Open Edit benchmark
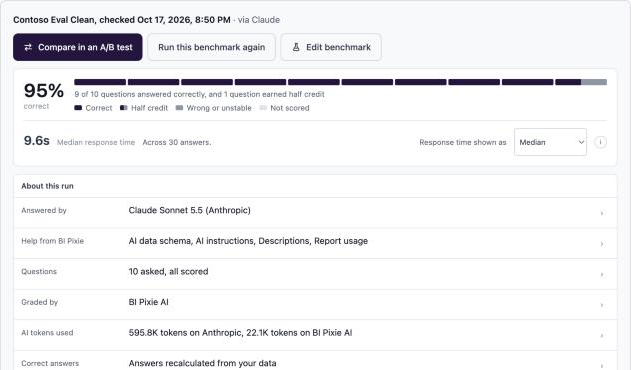The width and height of the screenshot is (631, 370). coord(331,47)
